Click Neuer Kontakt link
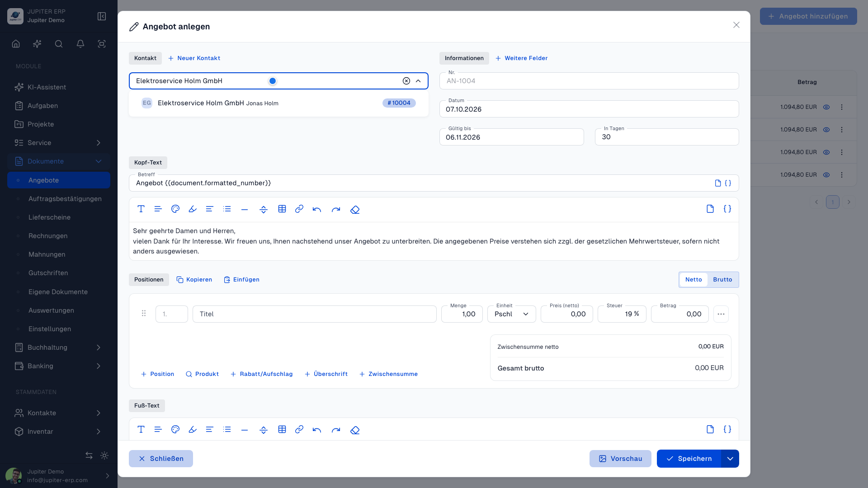The width and height of the screenshot is (868, 488). (194, 58)
